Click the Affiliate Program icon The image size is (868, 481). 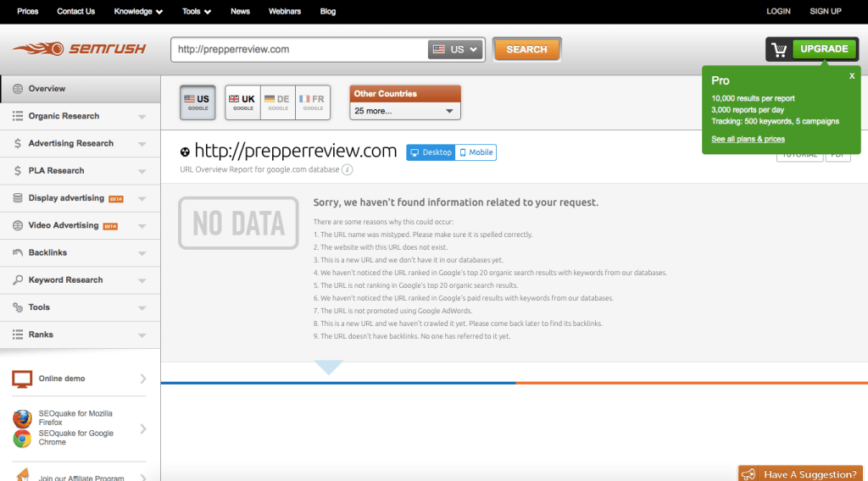point(22,475)
